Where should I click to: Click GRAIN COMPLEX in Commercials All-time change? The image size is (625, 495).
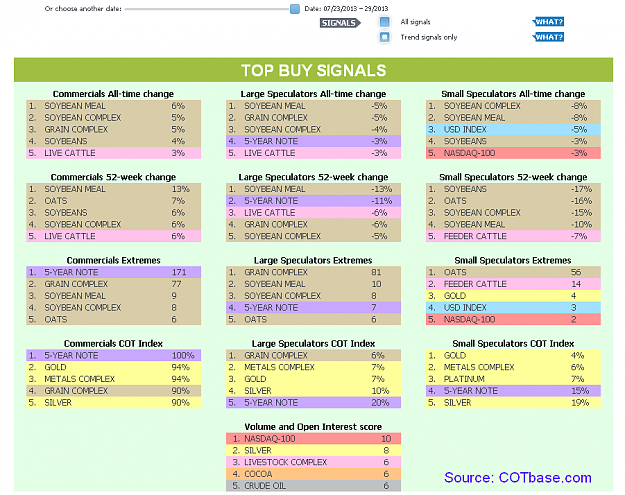(114, 130)
